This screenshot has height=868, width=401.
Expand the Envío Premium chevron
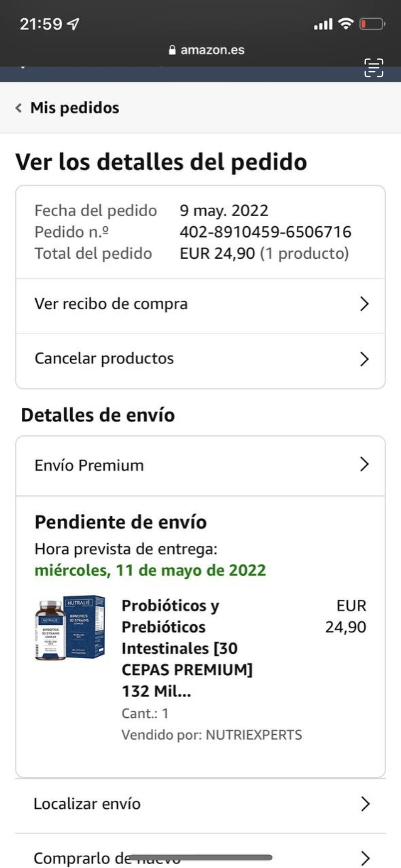[x=365, y=464]
